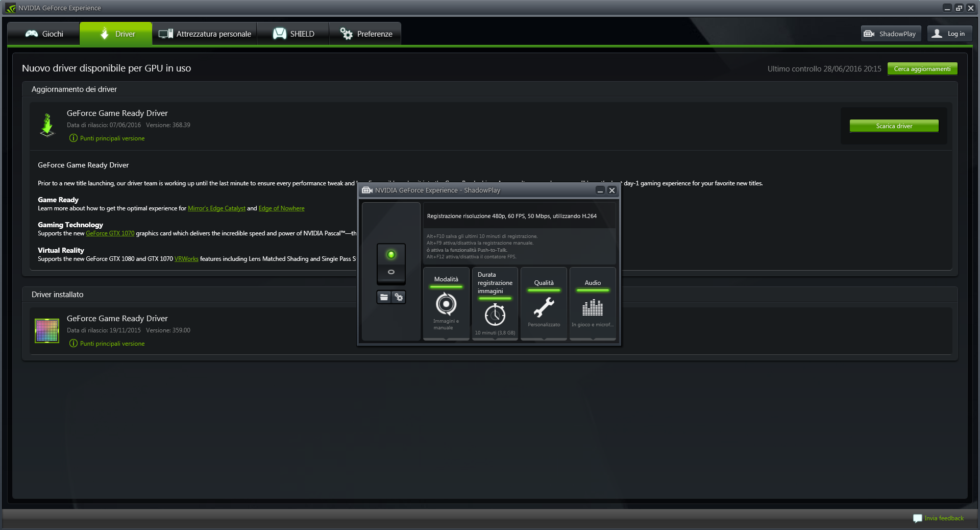This screenshot has width=980, height=530.
Task: Open the Attrezzatura personale tab
Action: tap(204, 34)
